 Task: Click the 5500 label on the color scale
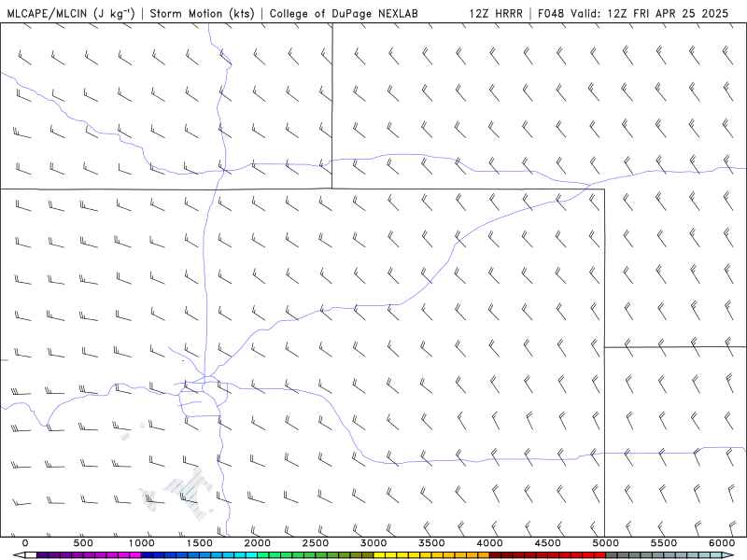click(664, 543)
